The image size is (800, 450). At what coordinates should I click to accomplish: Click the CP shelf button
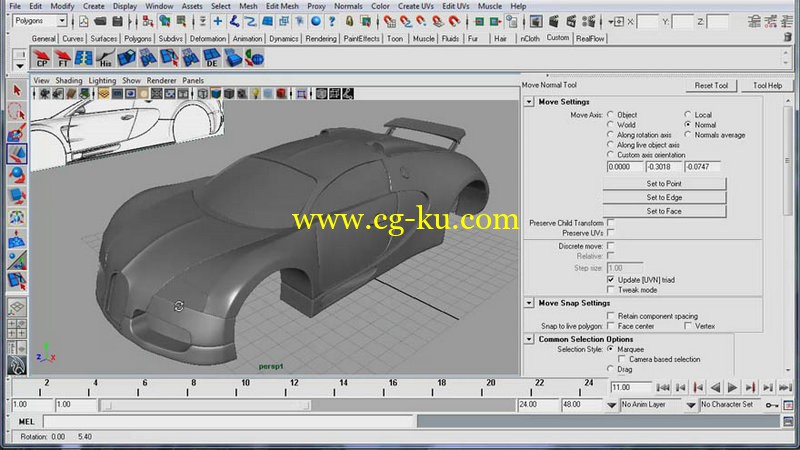(x=41, y=58)
